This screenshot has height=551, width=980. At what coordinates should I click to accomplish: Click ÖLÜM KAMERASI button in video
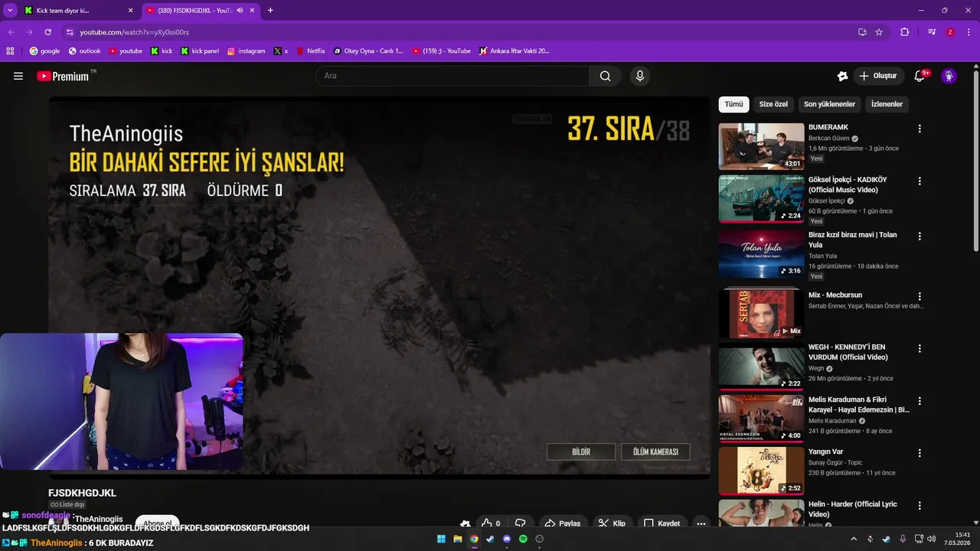coord(655,452)
